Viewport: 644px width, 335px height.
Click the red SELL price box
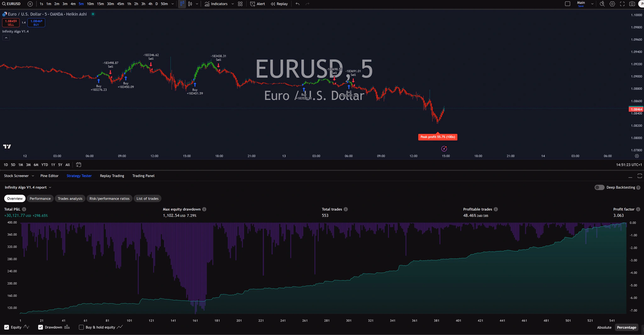click(11, 23)
